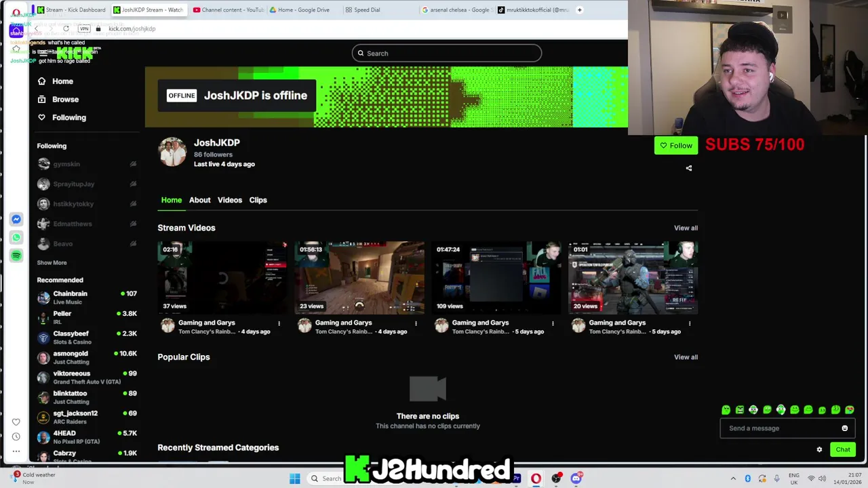This screenshot has height=488, width=868.
Task: Play the 01:56:13 stream video thumbnail
Action: [x=359, y=278]
